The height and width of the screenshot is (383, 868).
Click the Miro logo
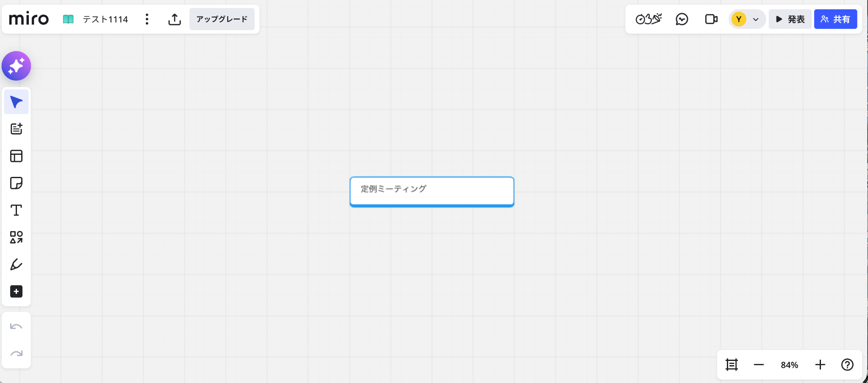pos(29,19)
